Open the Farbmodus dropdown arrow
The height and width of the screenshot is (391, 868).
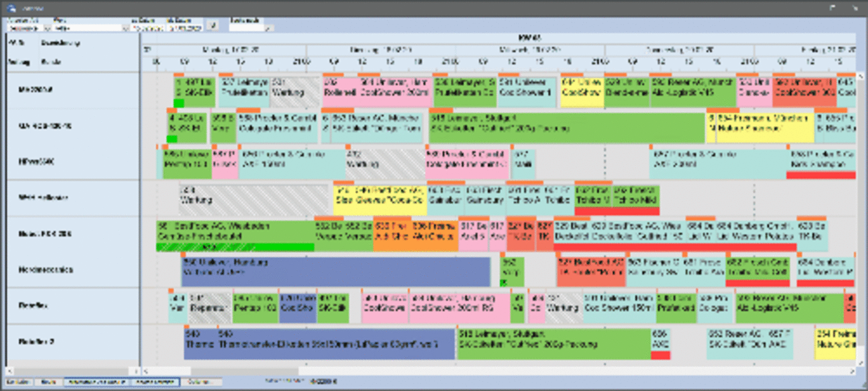tap(268, 29)
